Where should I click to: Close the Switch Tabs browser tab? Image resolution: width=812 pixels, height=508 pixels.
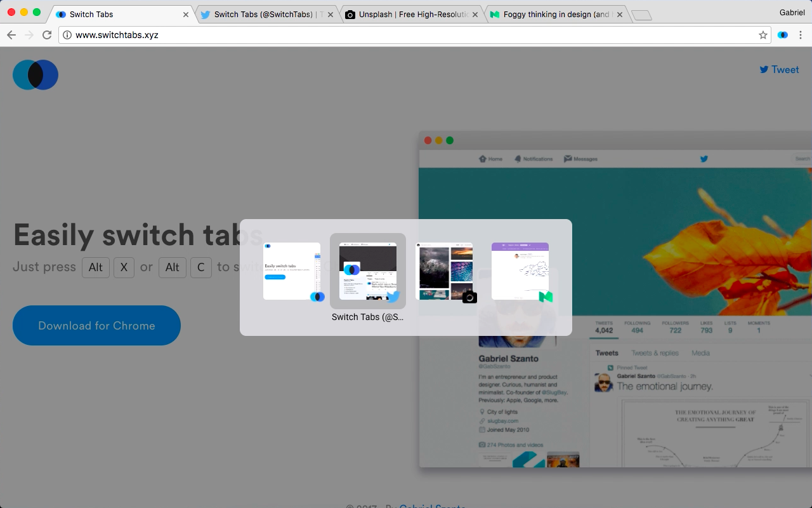pyautogui.click(x=186, y=15)
